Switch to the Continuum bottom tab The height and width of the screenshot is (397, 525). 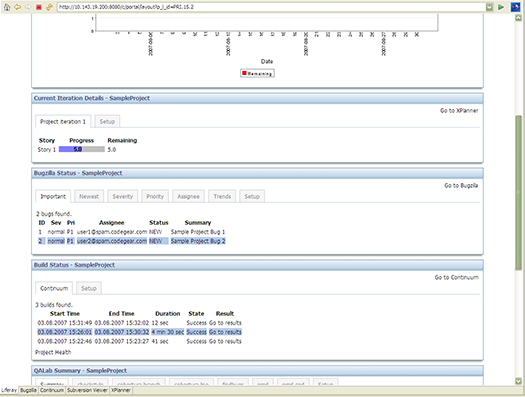[52, 390]
